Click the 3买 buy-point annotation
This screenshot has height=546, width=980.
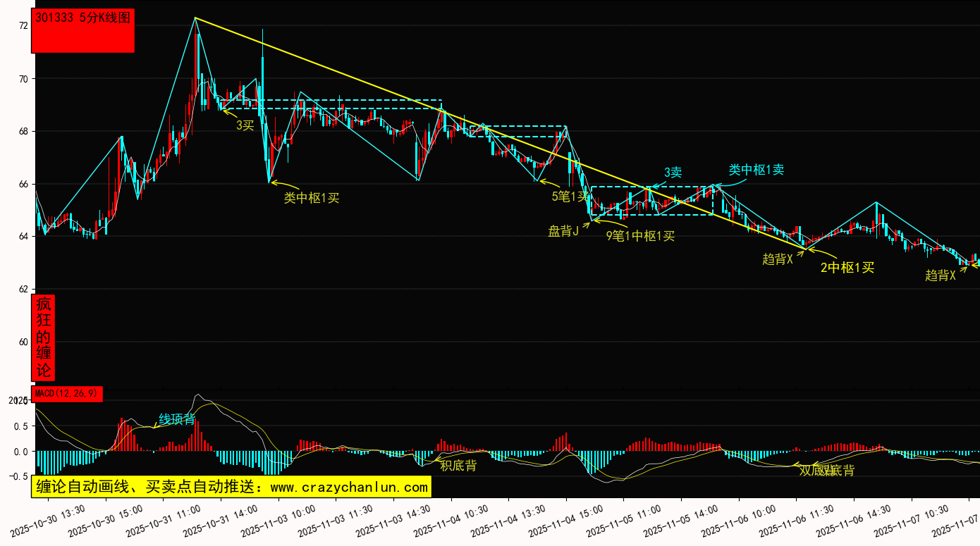click(x=245, y=125)
